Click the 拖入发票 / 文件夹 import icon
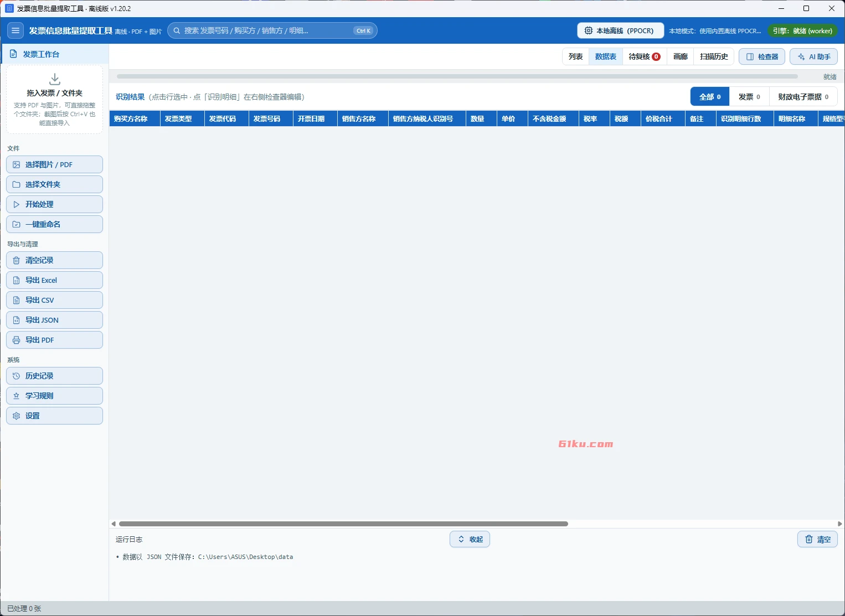Image resolution: width=845 pixels, height=616 pixels. click(x=55, y=79)
